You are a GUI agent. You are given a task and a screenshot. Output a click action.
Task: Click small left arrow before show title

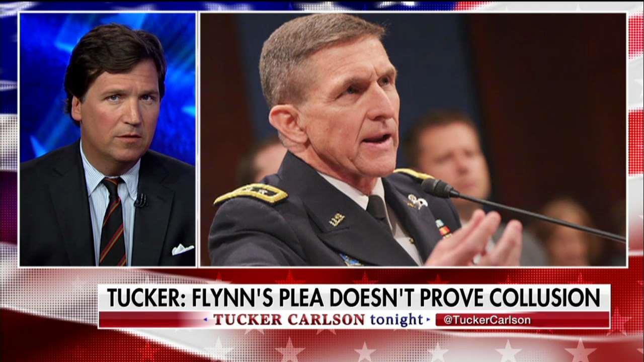[x=205, y=320]
